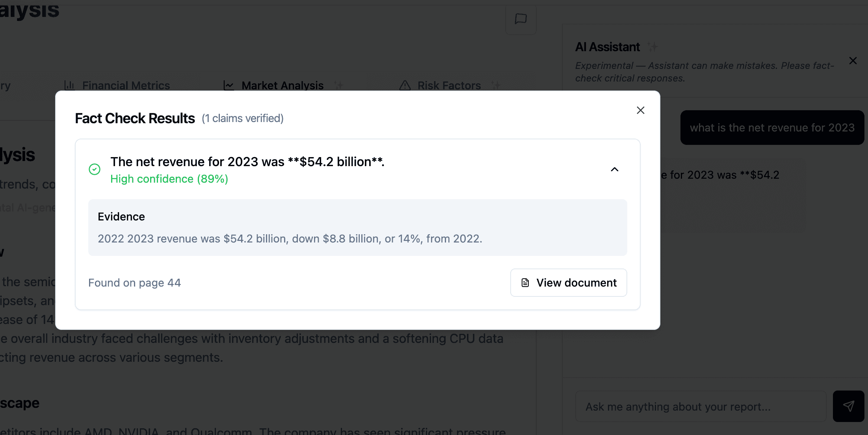The width and height of the screenshot is (868, 435).
Task: Close the AI Assistant panel
Action: [853, 61]
